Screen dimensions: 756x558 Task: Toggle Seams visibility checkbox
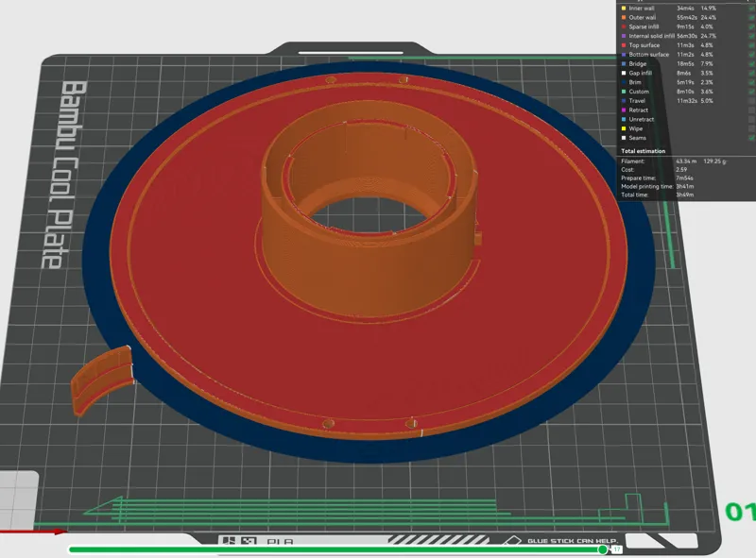point(752,138)
